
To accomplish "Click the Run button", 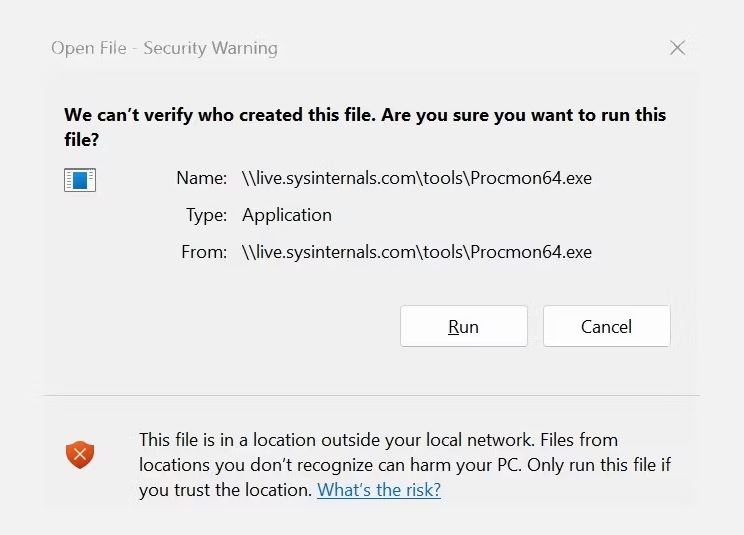I will (x=463, y=327).
